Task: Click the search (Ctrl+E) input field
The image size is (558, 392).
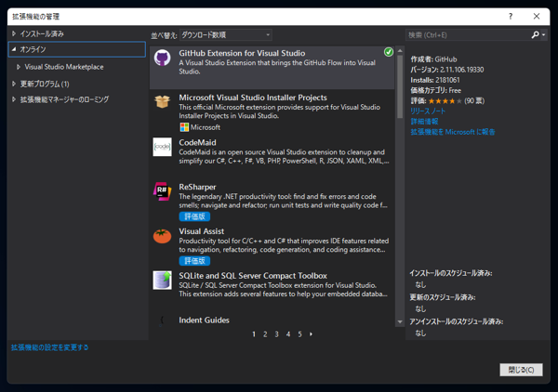Action: pos(468,34)
